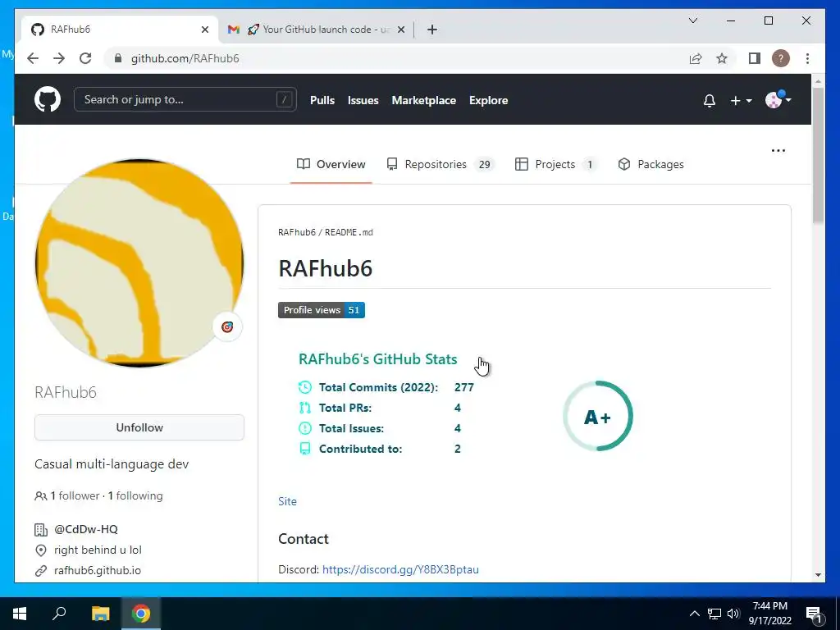Open File Explorer from taskbar
Screen dimensions: 840x630
click(100, 614)
